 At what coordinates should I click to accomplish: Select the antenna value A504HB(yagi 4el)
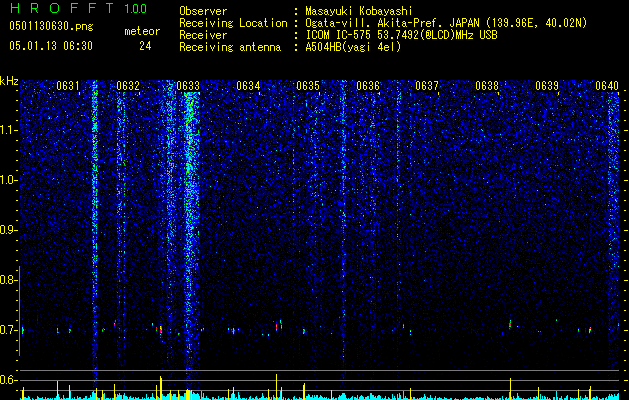[x=353, y=47]
